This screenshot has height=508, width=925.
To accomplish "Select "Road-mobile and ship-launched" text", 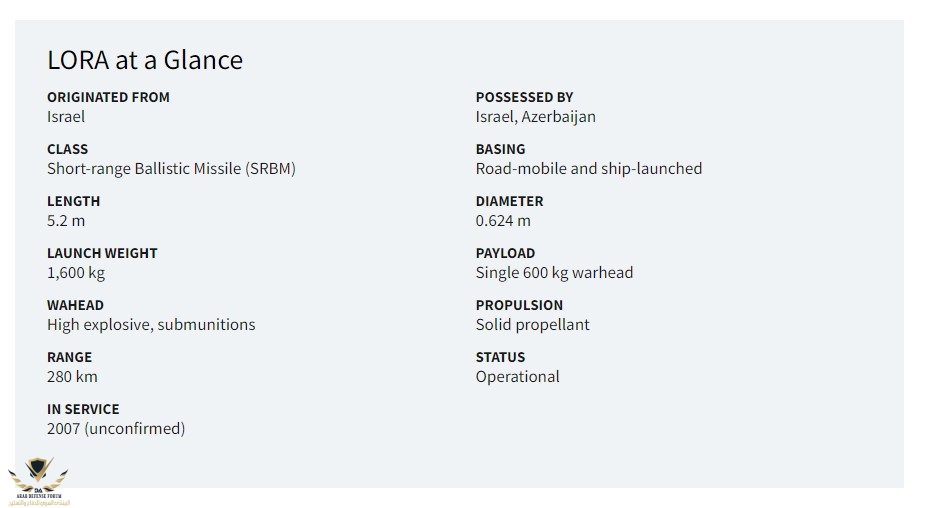I will coord(588,169).
